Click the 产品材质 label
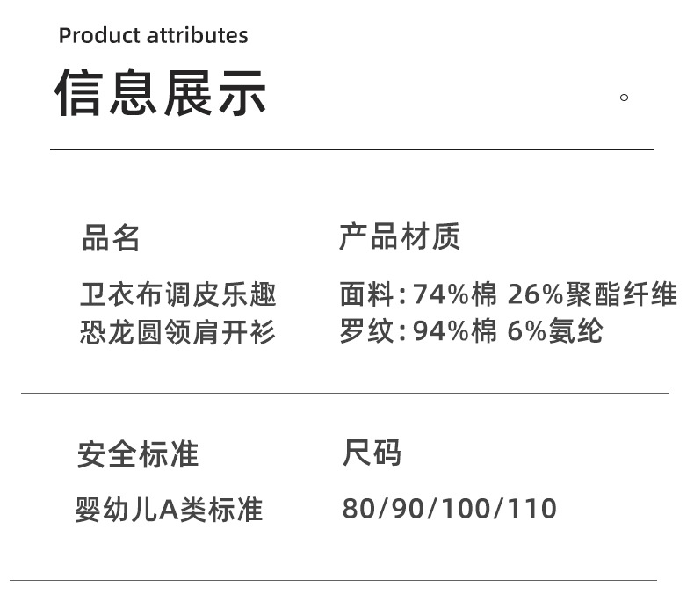 tap(400, 237)
